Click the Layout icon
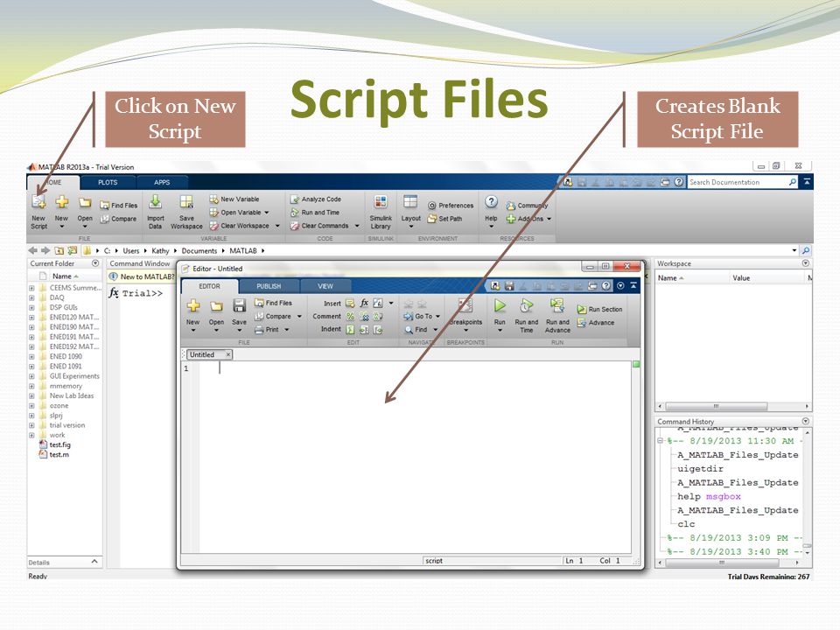840x630 pixels. [410, 202]
